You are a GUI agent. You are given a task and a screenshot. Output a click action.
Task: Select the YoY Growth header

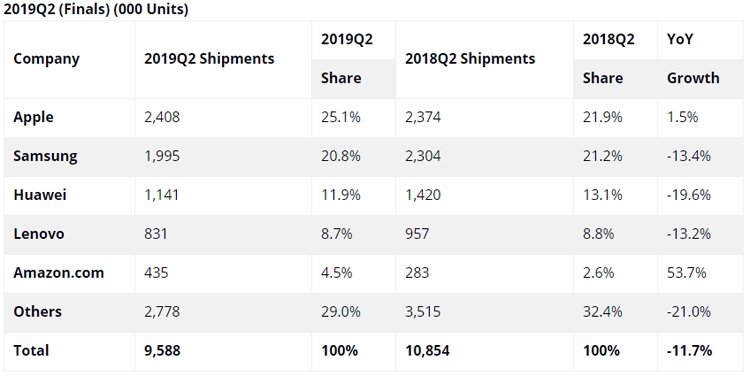point(693,58)
